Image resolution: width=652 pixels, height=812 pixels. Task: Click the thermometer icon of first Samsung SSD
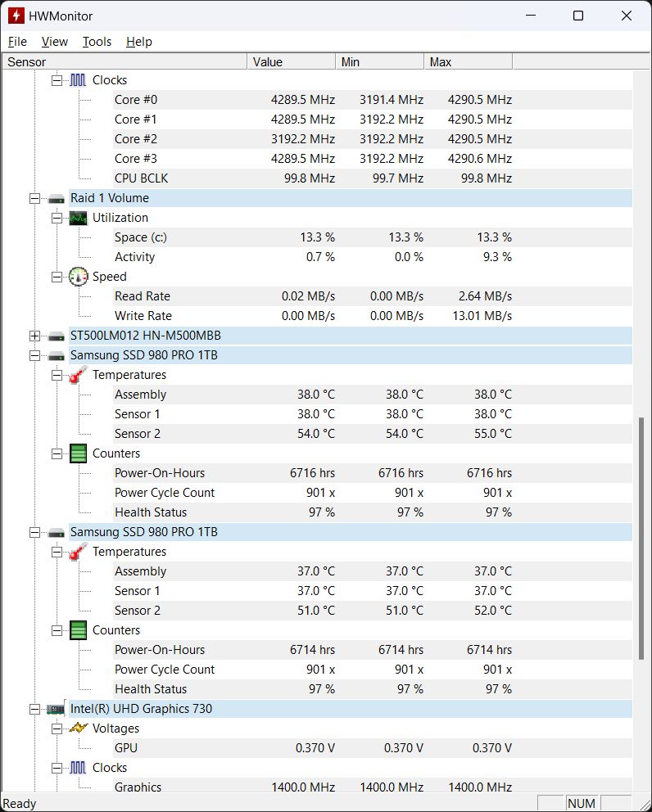coord(79,375)
